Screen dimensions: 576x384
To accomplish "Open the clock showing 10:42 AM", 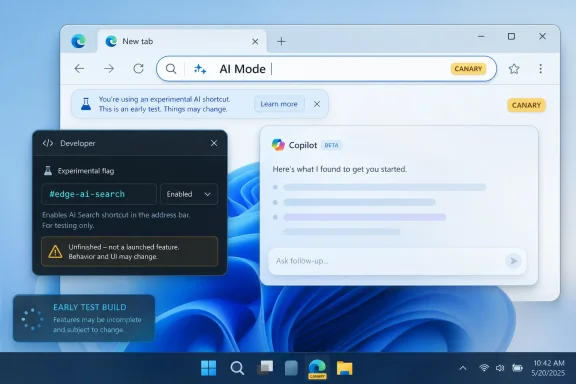I will coord(548,368).
